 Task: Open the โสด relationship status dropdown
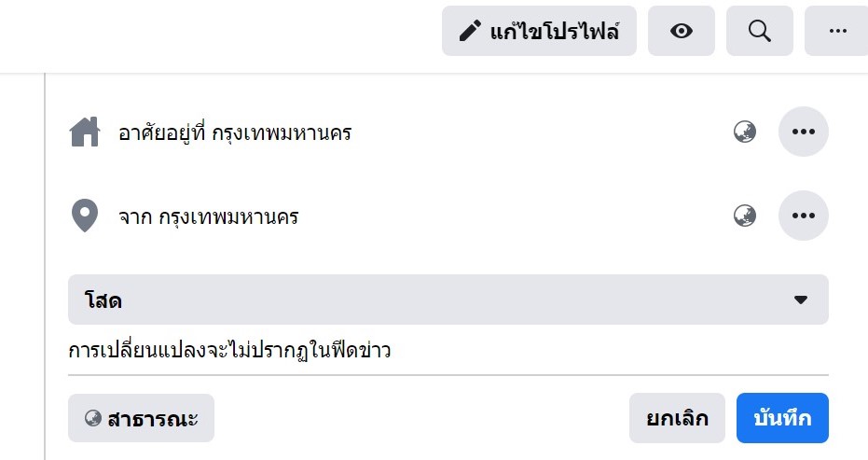(x=448, y=300)
